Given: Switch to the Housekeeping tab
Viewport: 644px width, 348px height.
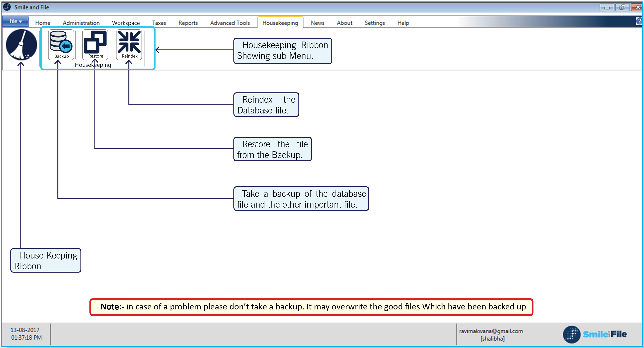Looking at the screenshot, I should click(280, 23).
